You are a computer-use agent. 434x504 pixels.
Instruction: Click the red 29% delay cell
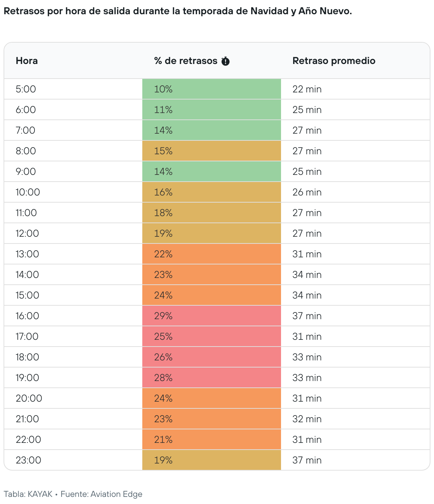pos(211,316)
